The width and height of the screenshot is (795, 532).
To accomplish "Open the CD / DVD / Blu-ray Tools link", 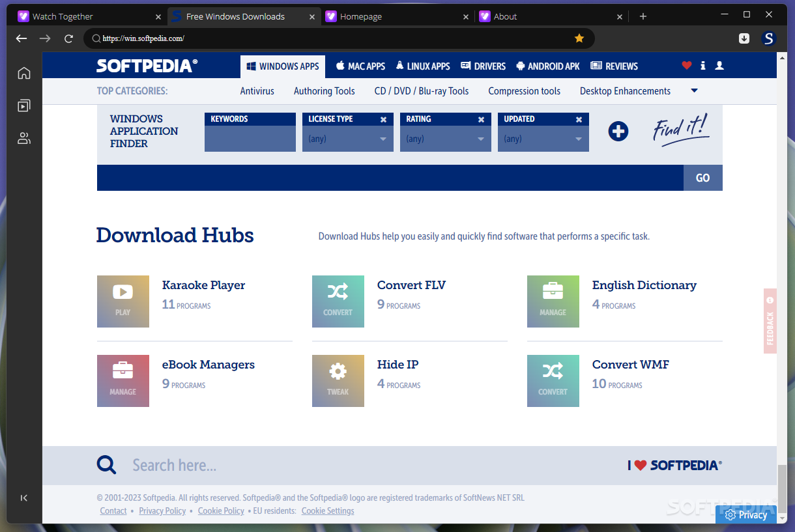I will (422, 91).
